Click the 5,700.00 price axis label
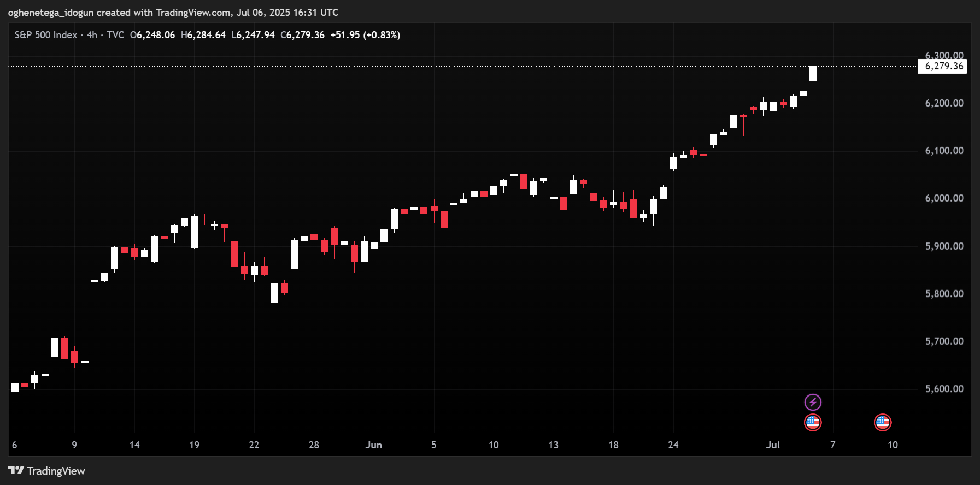This screenshot has height=485, width=980. pyautogui.click(x=944, y=341)
